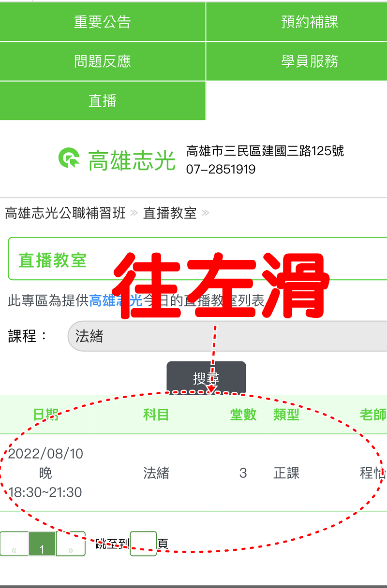
Task: Follow the 直播教室 breadcrumb link
Action: coord(170,213)
